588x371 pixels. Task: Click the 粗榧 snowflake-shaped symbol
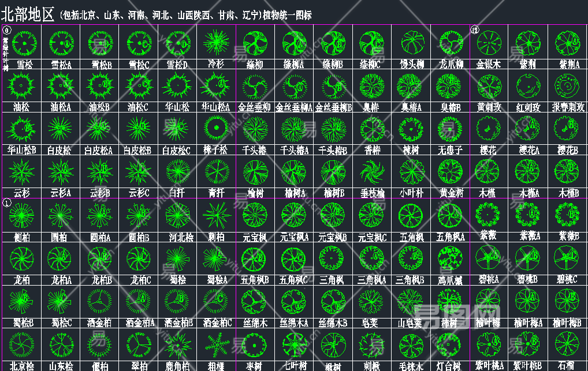point(217,345)
